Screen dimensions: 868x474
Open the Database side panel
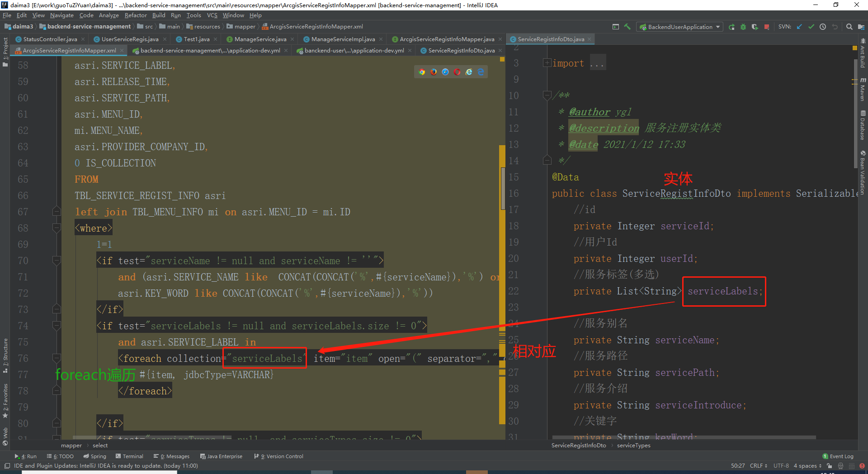(863, 125)
